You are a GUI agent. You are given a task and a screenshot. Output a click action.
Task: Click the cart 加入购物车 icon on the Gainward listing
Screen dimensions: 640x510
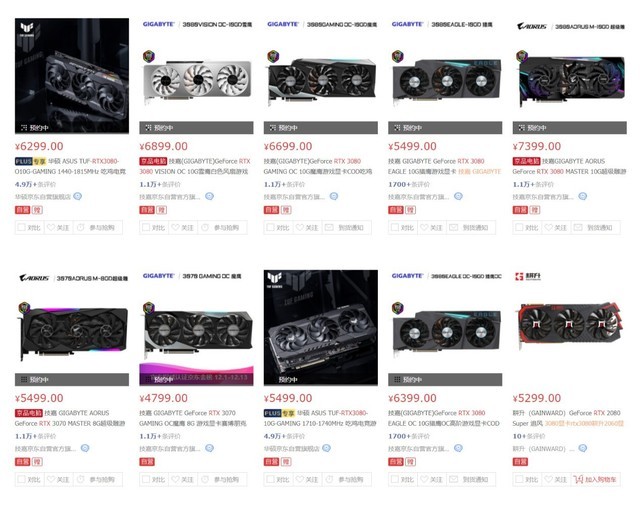578,479
